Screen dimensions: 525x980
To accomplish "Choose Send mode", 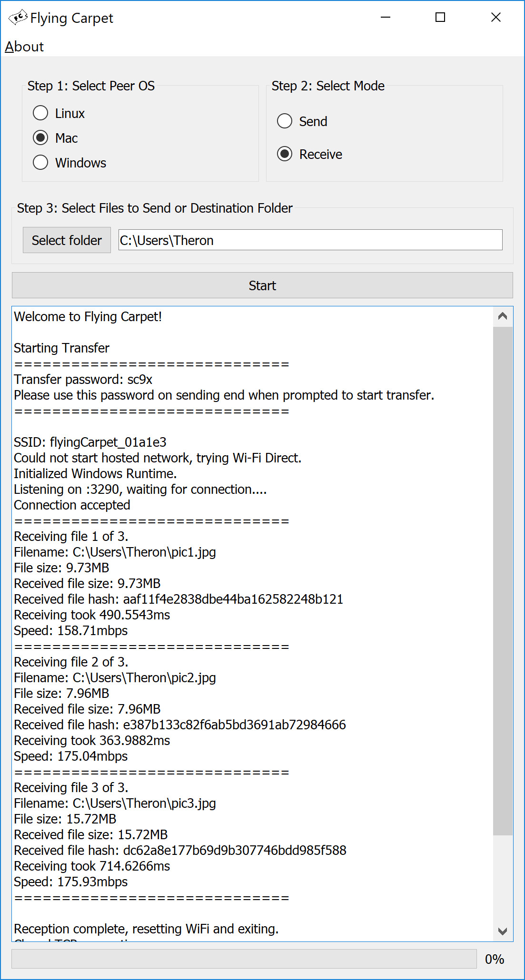I will [302, 121].
